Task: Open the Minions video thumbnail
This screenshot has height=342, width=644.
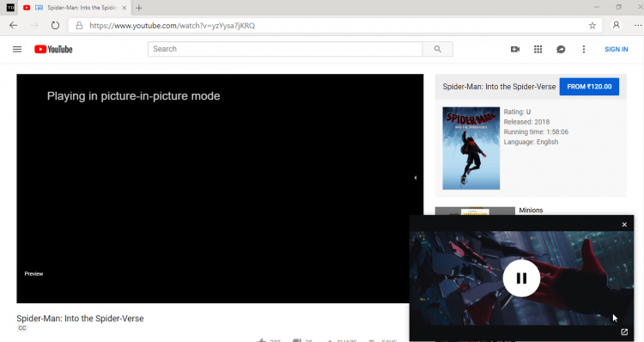Action: [475, 211]
